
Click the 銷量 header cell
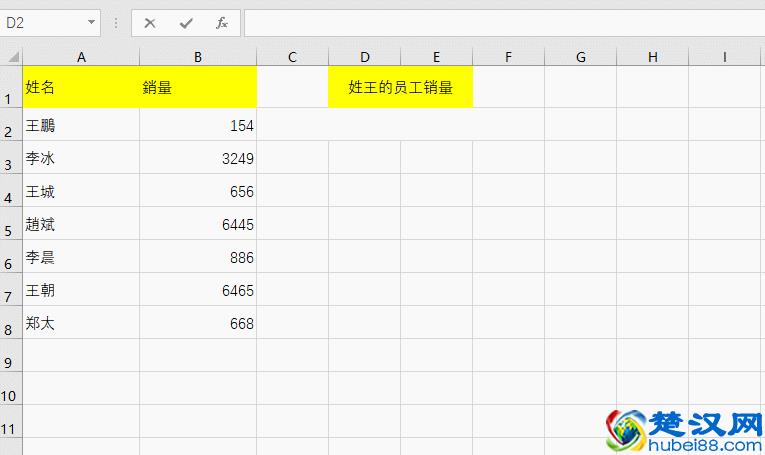pyautogui.click(x=198, y=87)
